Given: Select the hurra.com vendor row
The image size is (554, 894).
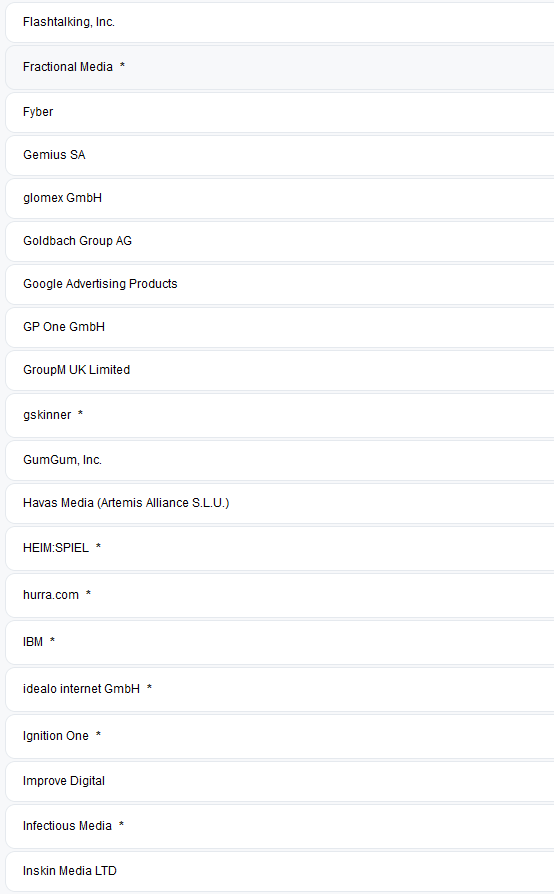Looking at the screenshot, I should pyautogui.click(x=280, y=595).
